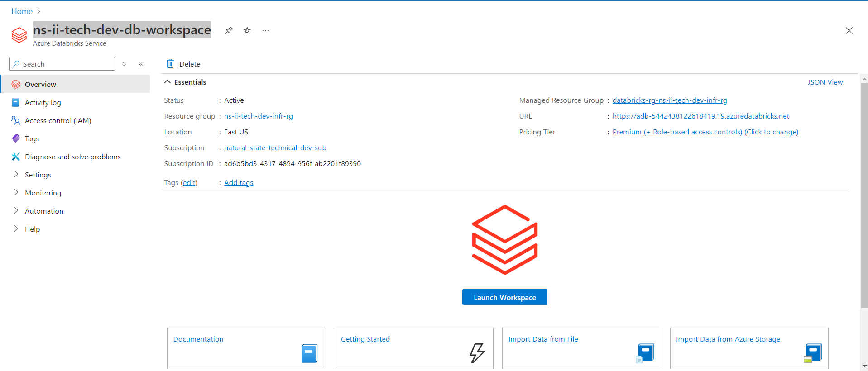Click the Diagnose and solve problems icon
Screen dimensions: 868x371
(16, 157)
